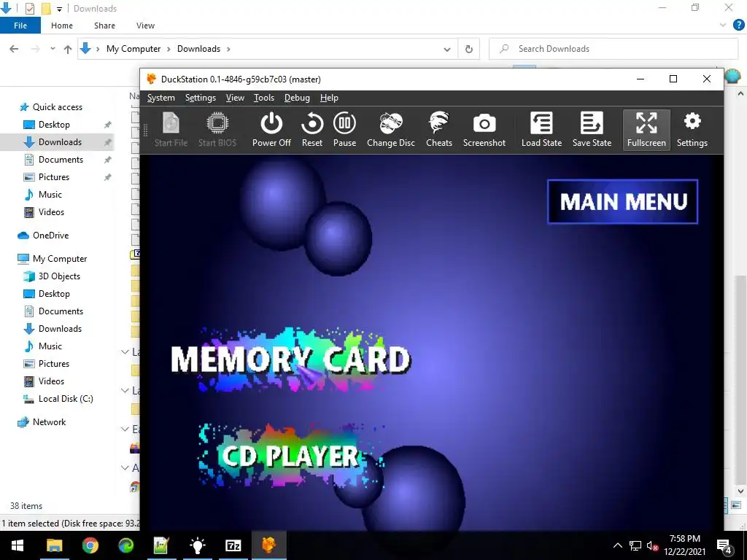Image resolution: width=747 pixels, height=560 pixels.
Task: Select My Computer in the navigation pane
Action: (x=60, y=259)
